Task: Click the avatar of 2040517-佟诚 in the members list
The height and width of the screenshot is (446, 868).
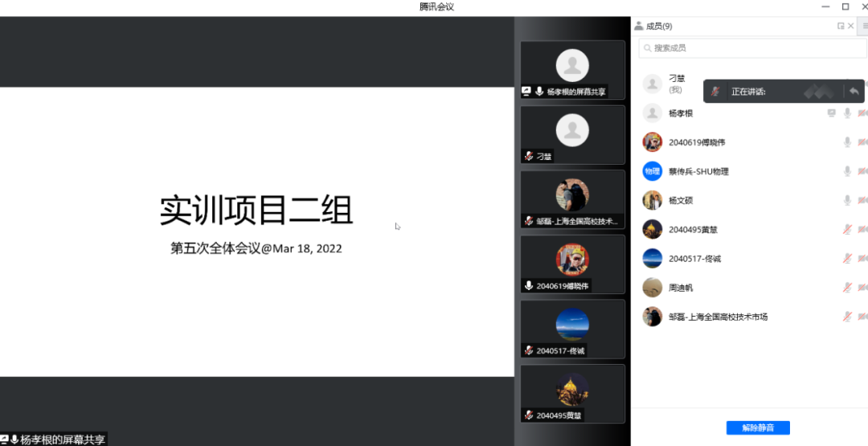Action: click(652, 259)
